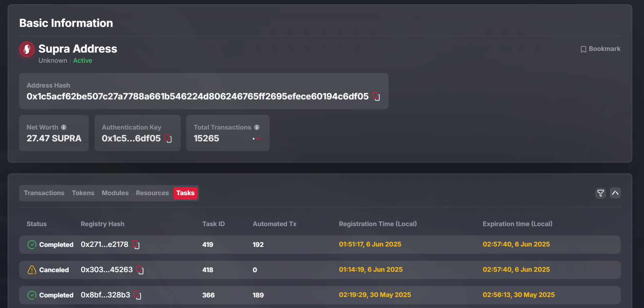644x308 pixels.
Task: Click the Active status label
Action: point(83,61)
